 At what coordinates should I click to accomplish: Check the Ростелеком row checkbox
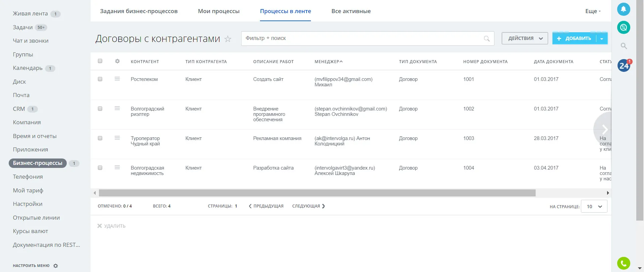100,79
